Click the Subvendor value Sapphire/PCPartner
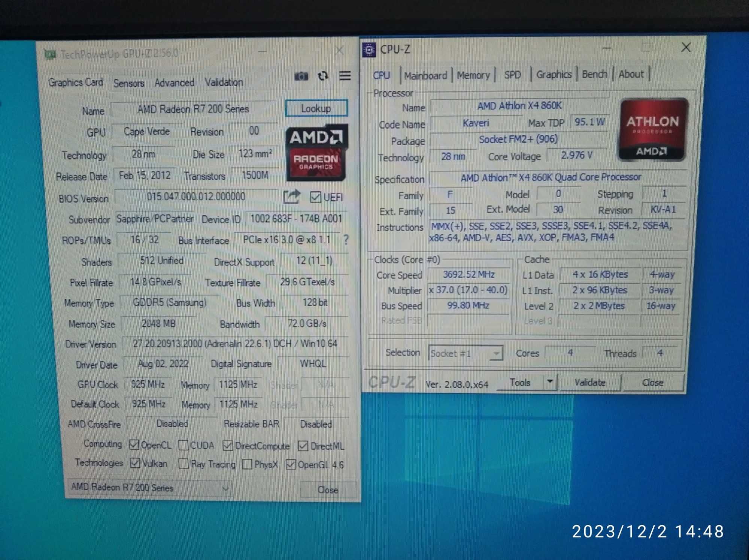This screenshot has width=749, height=560. (155, 219)
